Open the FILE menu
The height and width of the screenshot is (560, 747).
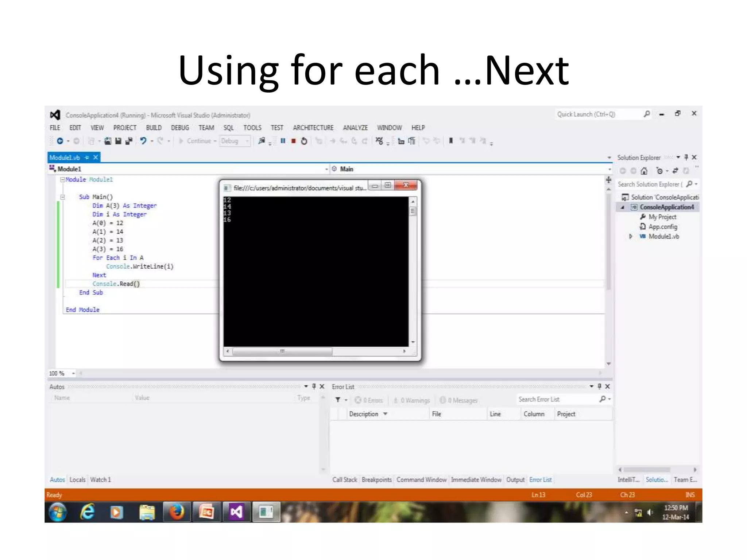pos(55,128)
